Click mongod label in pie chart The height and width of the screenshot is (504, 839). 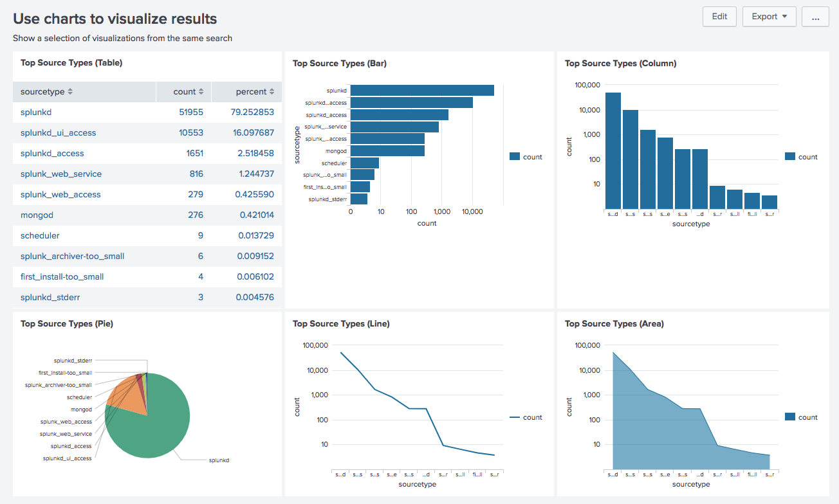81,410
